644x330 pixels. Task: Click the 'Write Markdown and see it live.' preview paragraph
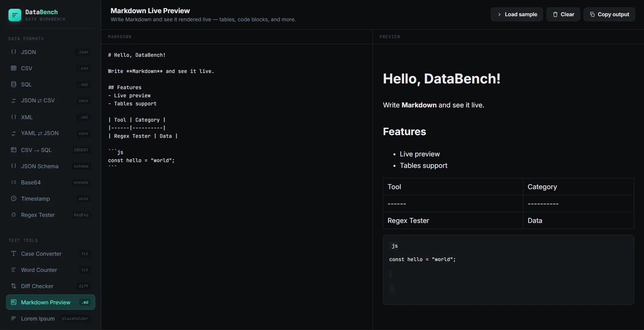tap(434, 105)
